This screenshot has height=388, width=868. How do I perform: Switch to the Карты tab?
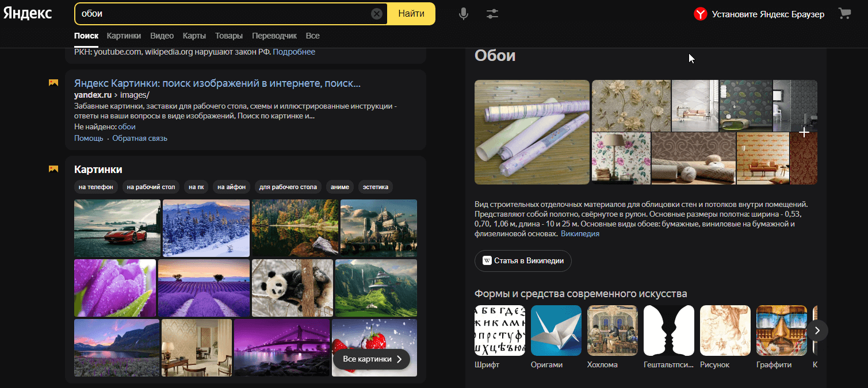pyautogui.click(x=194, y=36)
